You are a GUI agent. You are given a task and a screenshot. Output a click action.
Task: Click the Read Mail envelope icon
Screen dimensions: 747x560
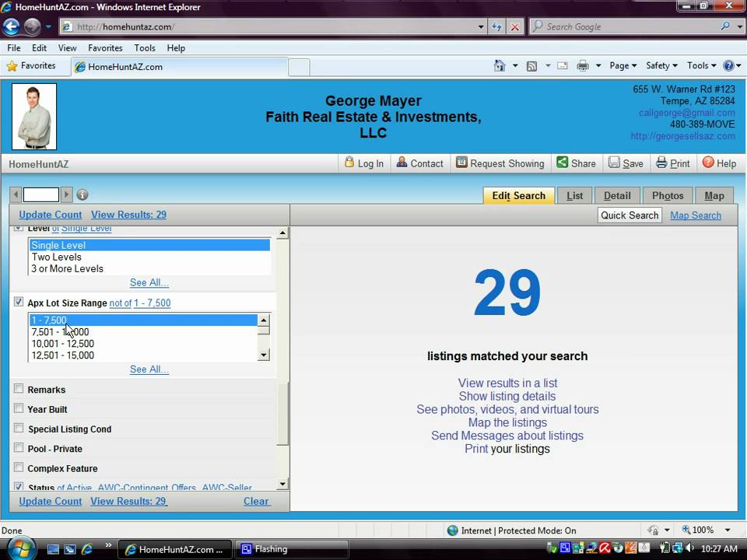[562, 65]
